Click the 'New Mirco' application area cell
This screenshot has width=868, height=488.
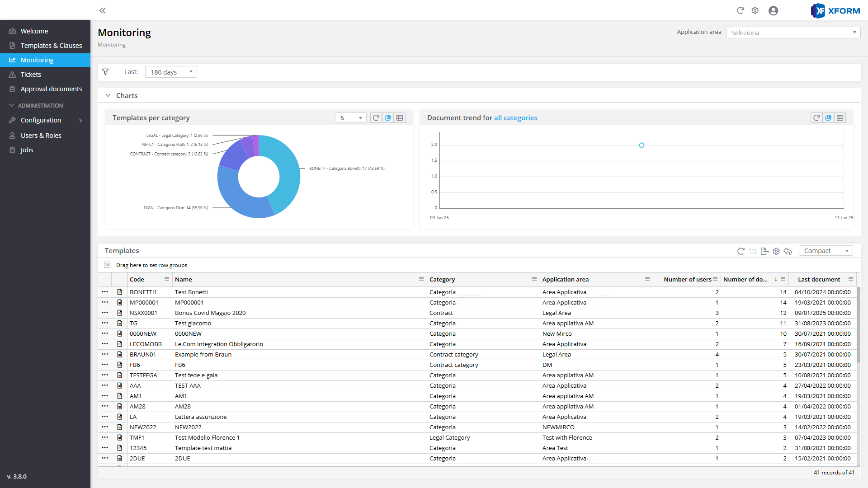pyautogui.click(x=557, y=333)
